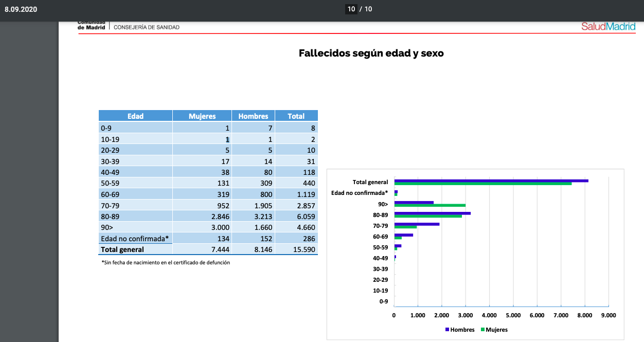Click heading Fallecidos según edad y sexo
644x342 pixels.
click(x=371, y=53)
